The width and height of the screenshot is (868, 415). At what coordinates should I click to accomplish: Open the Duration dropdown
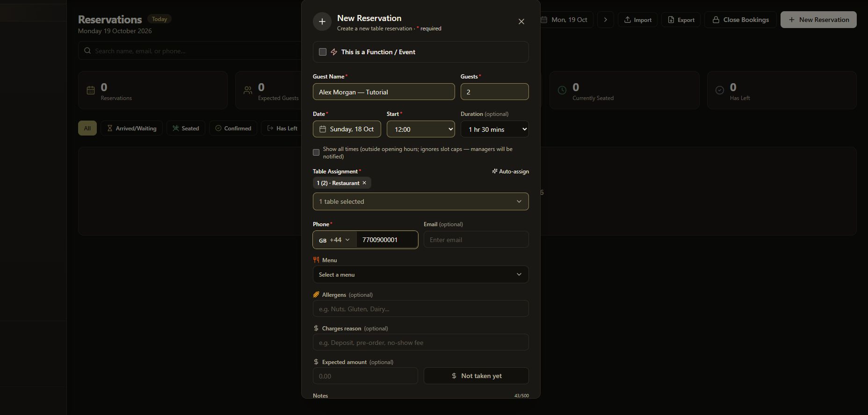(x=494, y=129)
